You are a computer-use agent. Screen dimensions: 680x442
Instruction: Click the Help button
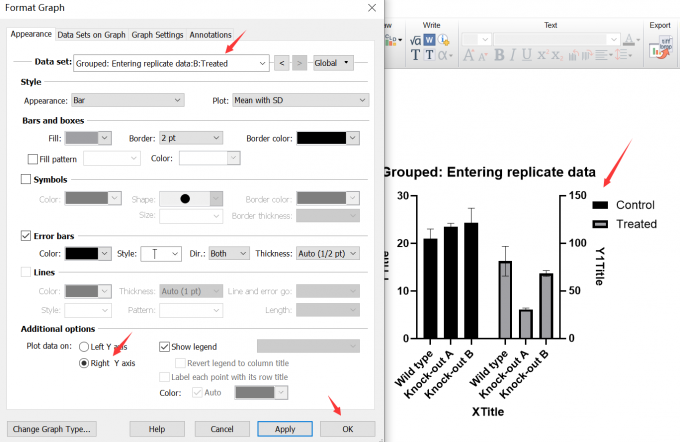pyautogui.click(x=157, y=429)
